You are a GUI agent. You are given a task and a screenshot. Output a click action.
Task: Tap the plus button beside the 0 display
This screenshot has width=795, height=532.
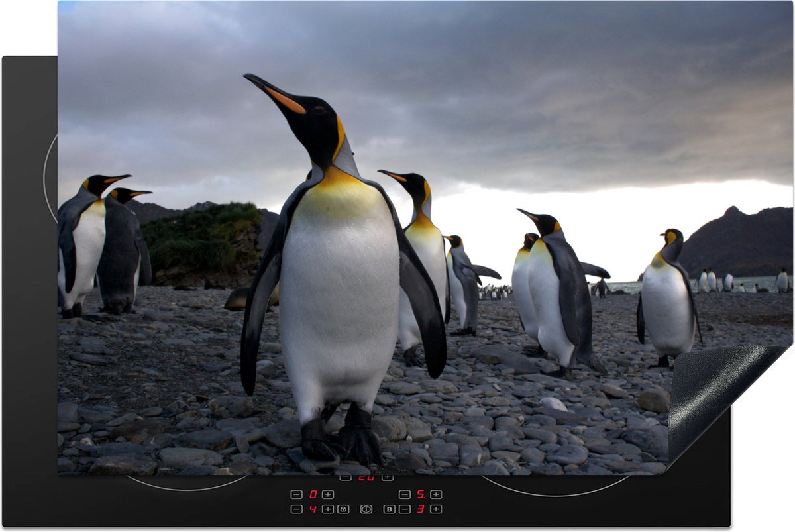tap(328, 494)
